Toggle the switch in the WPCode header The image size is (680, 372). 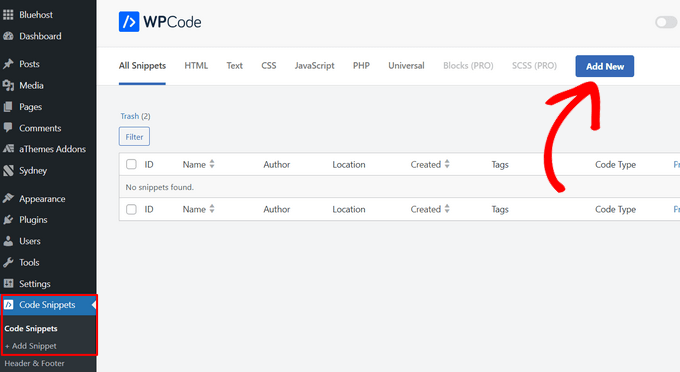click(666, 22)
